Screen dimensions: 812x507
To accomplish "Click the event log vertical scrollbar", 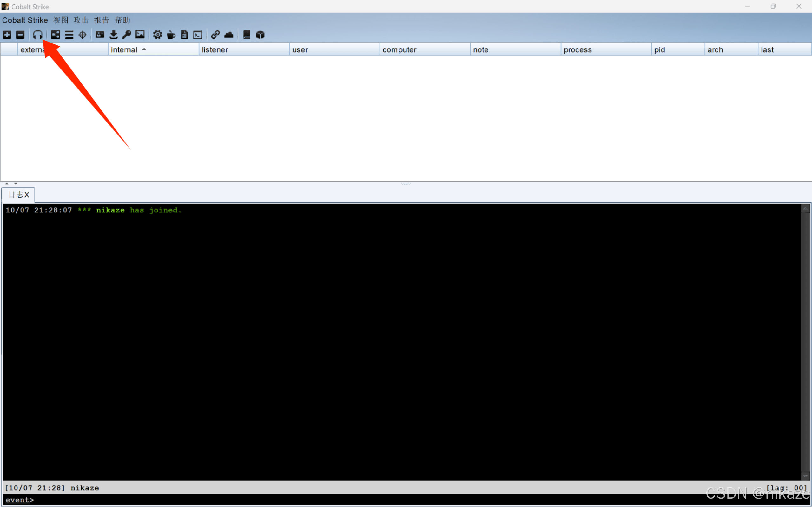I will 805,342.
